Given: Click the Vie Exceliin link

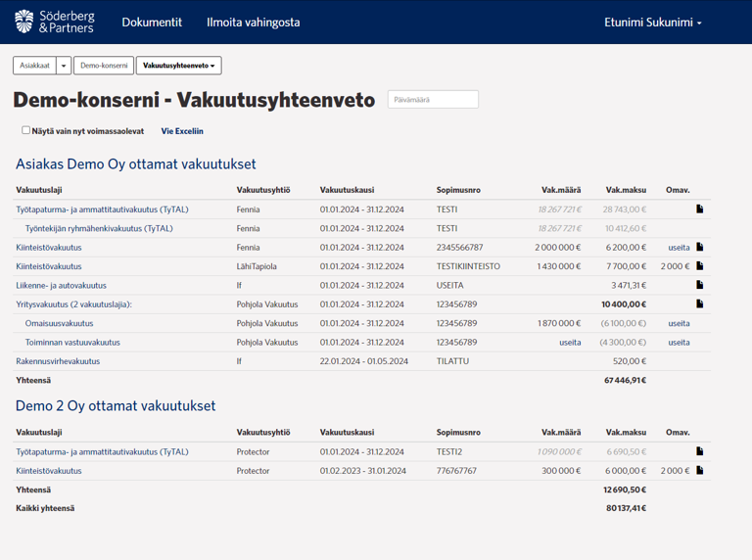Looking at the screenshot, I should (x=182, y=131).
